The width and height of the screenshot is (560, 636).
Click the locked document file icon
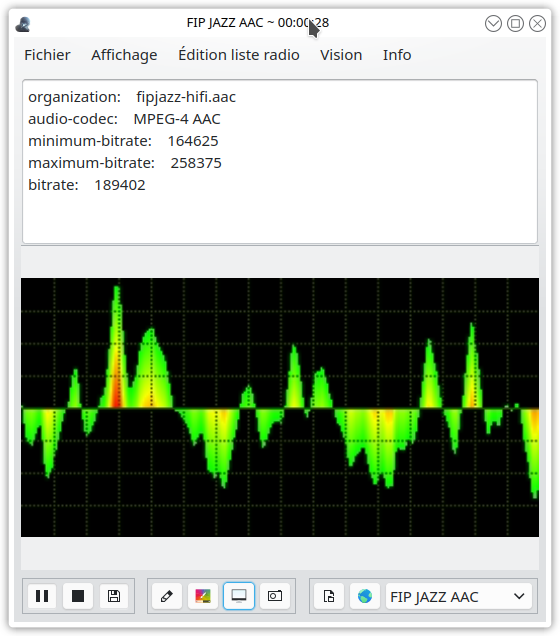coord(329,596)
